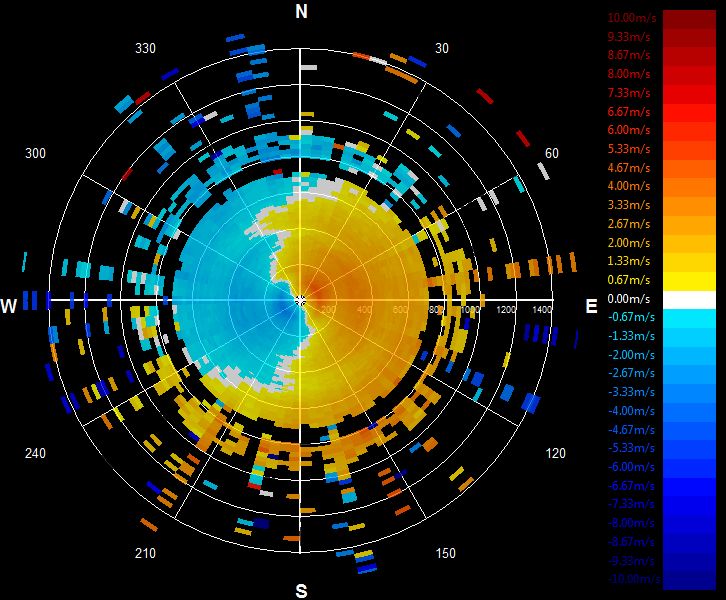Click the 210 degree bearing label
The image size is (726, 600).
click(x=145, y=553)
